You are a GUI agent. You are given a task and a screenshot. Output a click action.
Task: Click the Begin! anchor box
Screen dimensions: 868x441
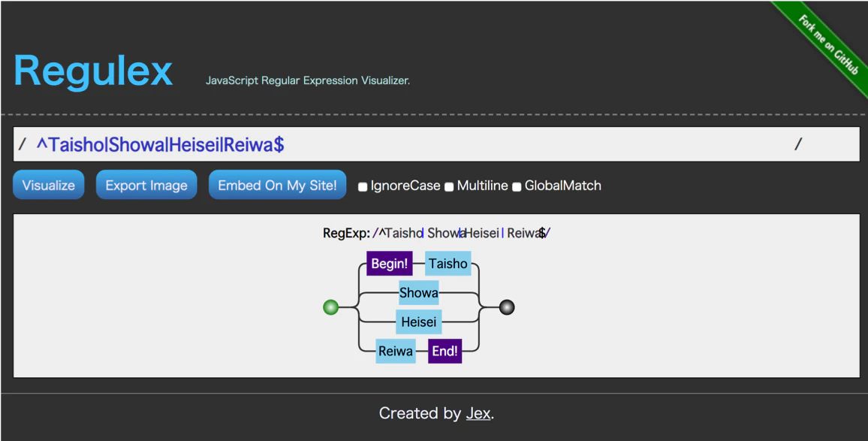pos(390,264)
